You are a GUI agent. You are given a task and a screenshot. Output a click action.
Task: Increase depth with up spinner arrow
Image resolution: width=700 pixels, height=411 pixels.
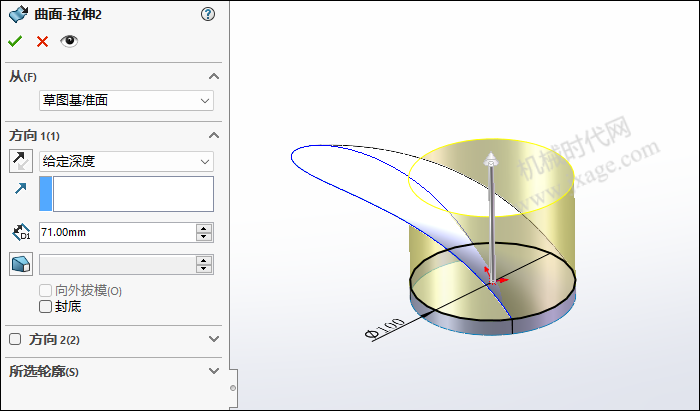point(204,228)
